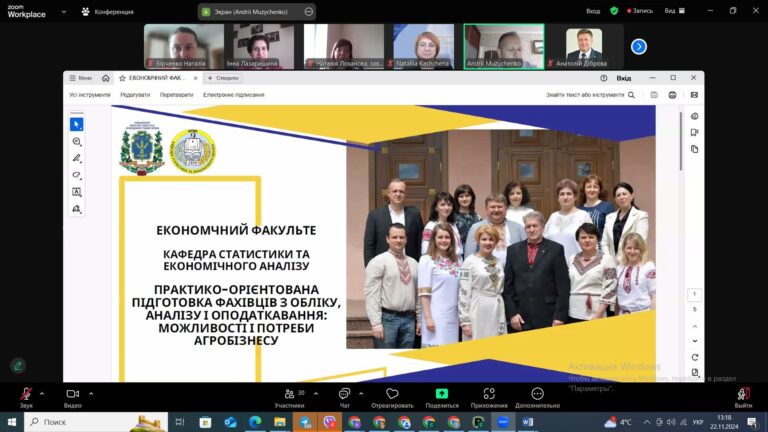Expand video options arrow beside camera
This screenshot has width=768, height=432.
pyautogui.click(x=91, y=393)
